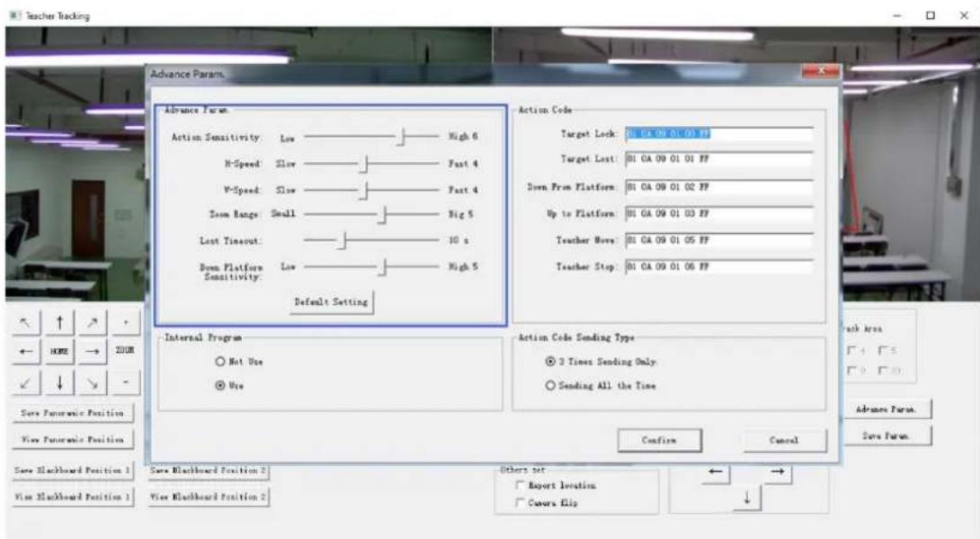The height and width of the screenshot is (539, 980).
Task: Click Save Panoramic Position button
Action: coord(72,413)
